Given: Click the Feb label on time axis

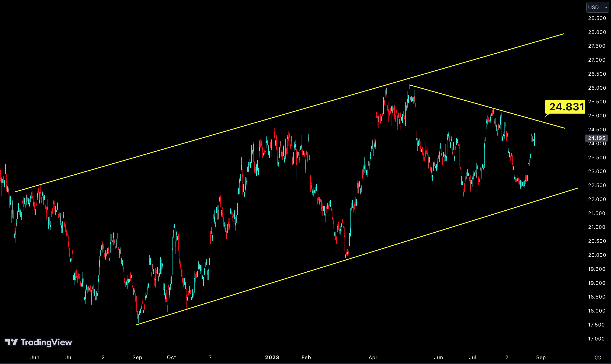Looking at the screenshot, I should (x=306, y=357).
